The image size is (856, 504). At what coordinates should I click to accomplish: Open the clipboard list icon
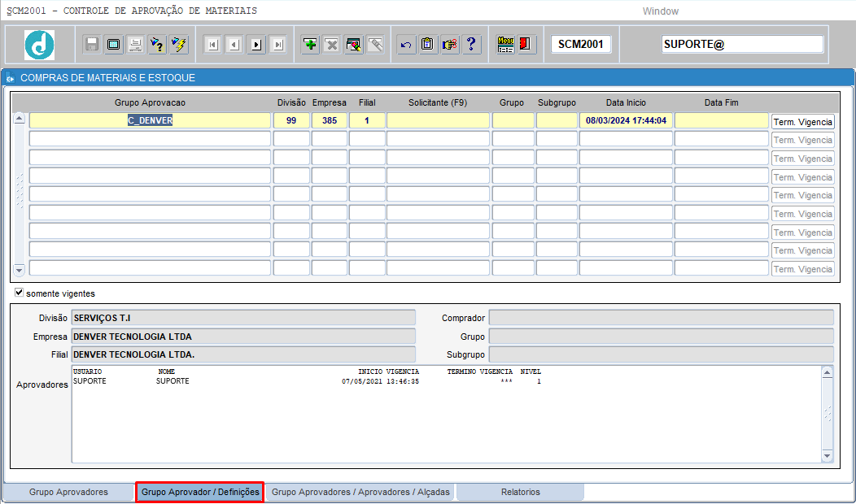(x=428, y=44)
